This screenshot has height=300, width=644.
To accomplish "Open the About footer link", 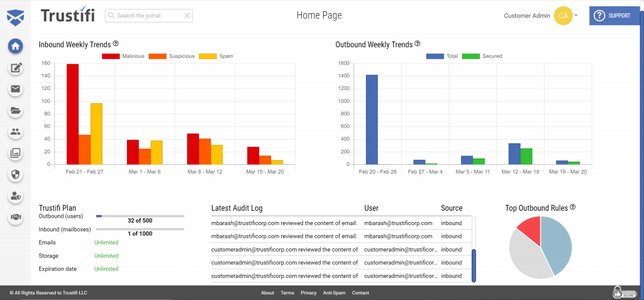I will (x=267, y=293).
